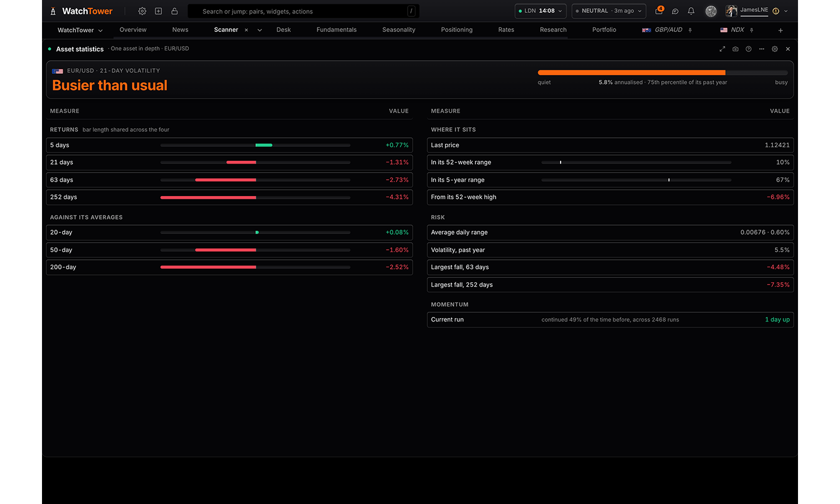
Task: Open the Fundamentals tab
Action: [x=337, y=30]
